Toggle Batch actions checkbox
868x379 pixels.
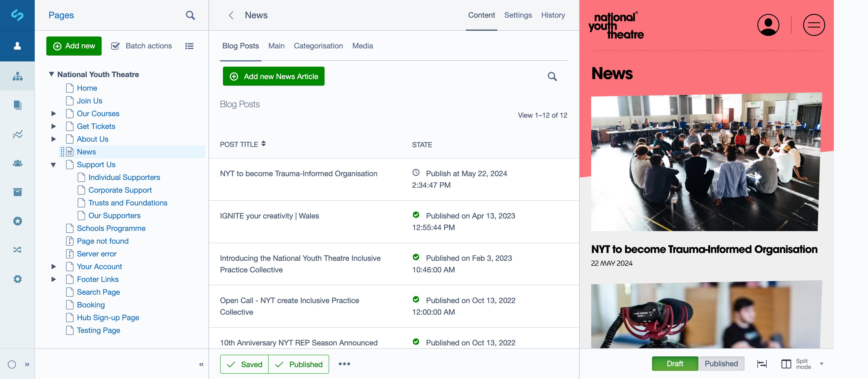pos(115,46)
